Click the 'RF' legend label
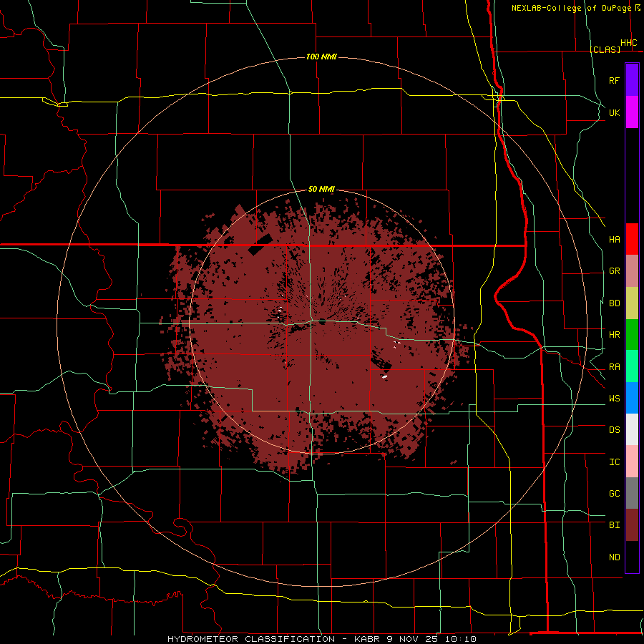Image resolution: width=644 pixels, height=644 pixels. pos(615,81)
